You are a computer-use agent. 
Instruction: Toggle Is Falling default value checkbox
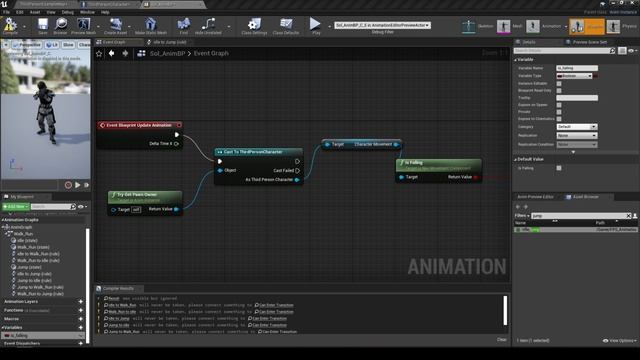559,168
